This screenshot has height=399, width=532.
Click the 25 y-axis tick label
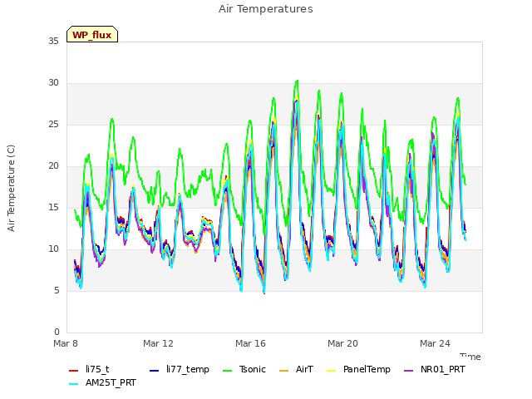[x=53, y=124]
